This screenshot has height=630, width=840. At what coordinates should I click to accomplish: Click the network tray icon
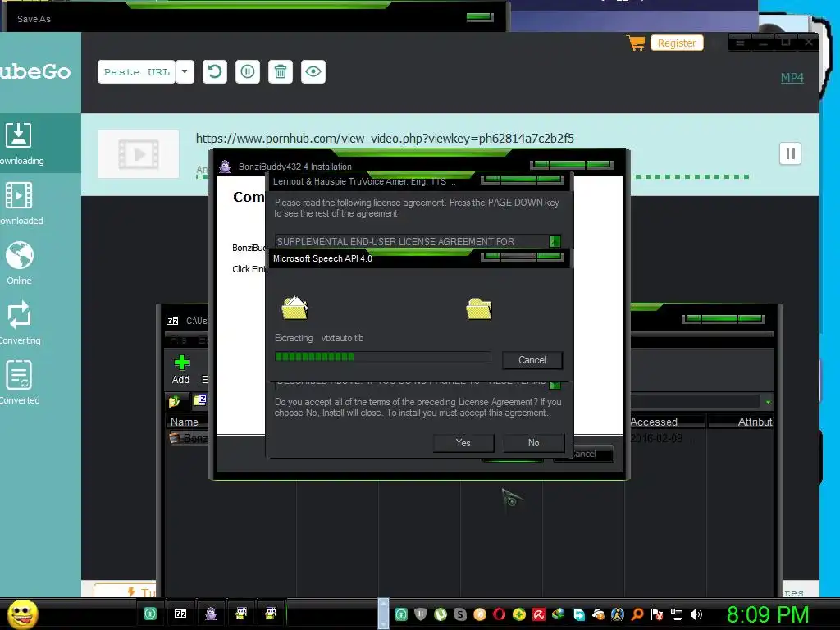coord(677,614)
